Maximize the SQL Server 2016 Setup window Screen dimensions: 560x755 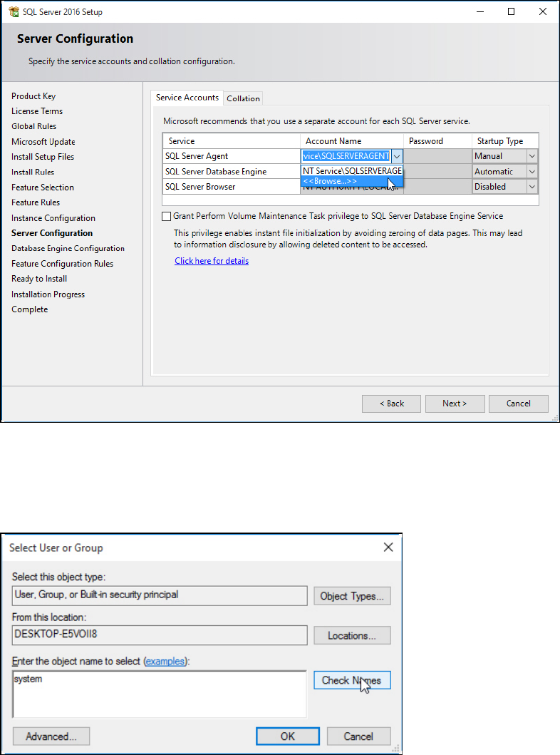point(511,11)
